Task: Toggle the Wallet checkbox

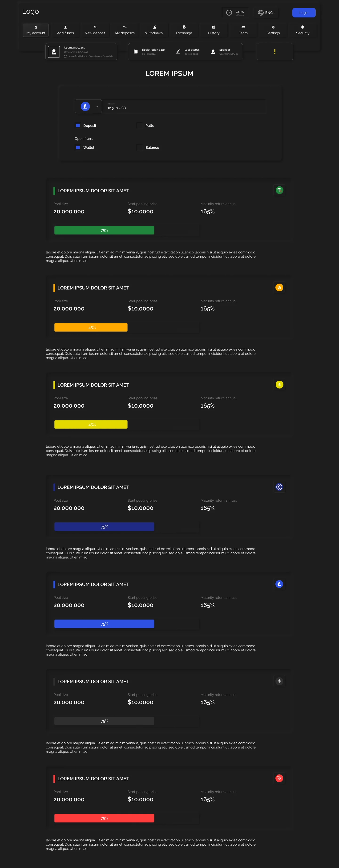Action: coord(78,147)
